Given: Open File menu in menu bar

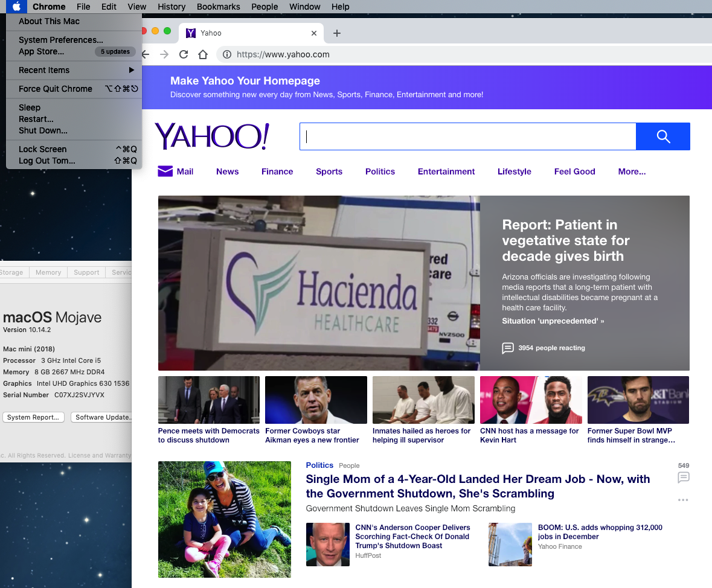Looking at the screenshot, I should click(x=83, y=7).
